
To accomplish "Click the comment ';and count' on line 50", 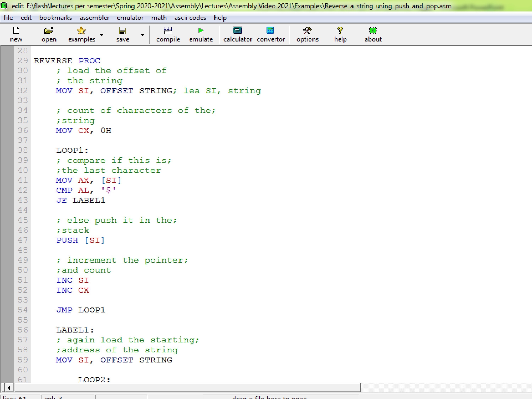I will pyautogui.click(x=84, y=270).
